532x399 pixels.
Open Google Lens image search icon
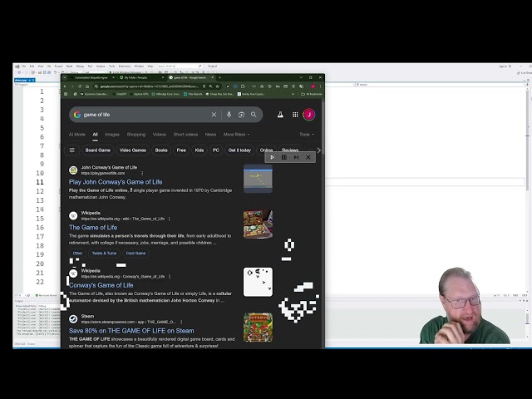click(241, 115)
